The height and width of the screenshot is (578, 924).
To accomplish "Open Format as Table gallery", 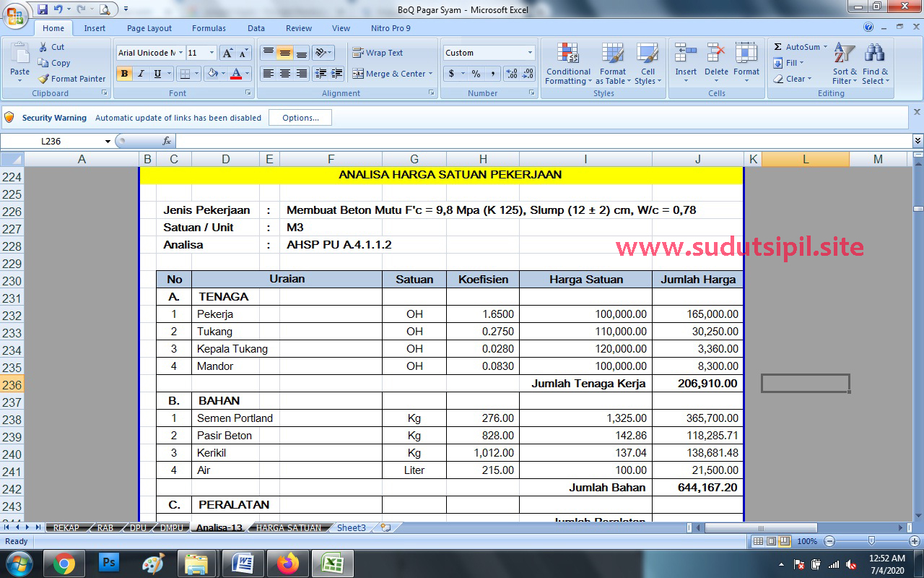I will click(x=613, y=64).
